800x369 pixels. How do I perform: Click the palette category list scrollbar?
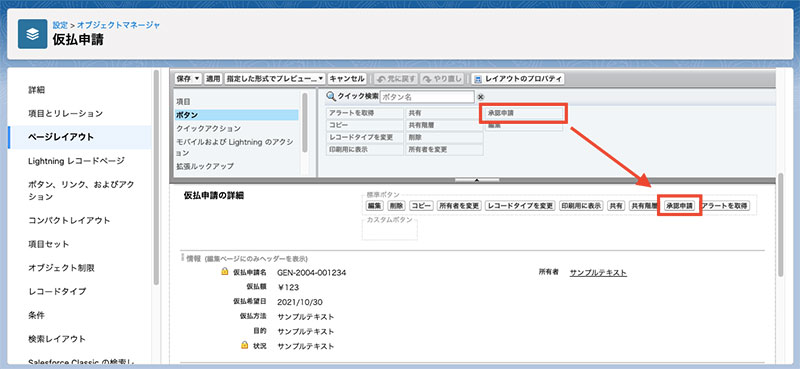click(x=305, y=122)
